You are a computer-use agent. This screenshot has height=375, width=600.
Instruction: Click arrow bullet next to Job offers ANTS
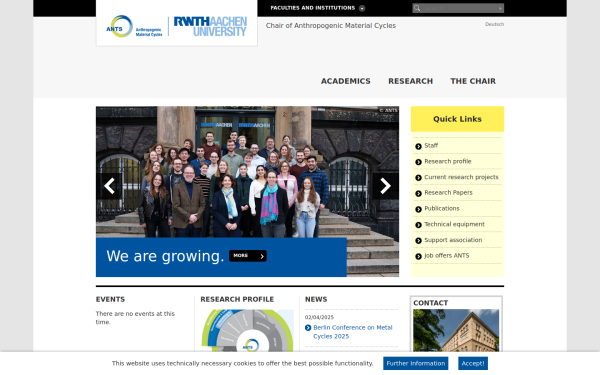[418, 256]
